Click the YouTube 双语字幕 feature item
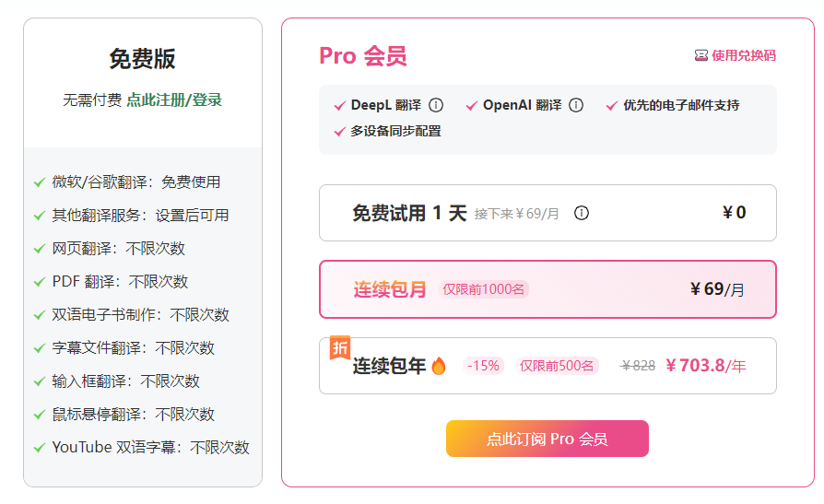 (x=150, y=448)
